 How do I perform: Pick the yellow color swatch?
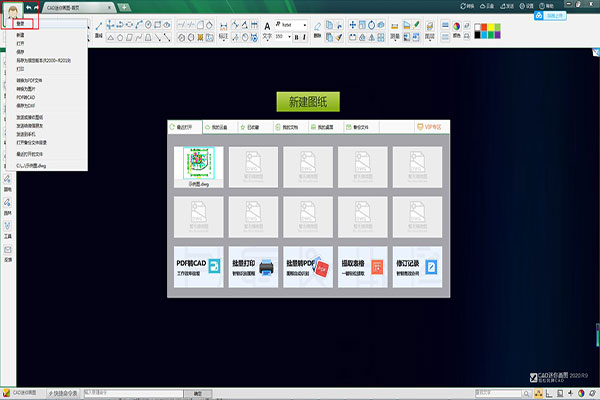[491, 27]
